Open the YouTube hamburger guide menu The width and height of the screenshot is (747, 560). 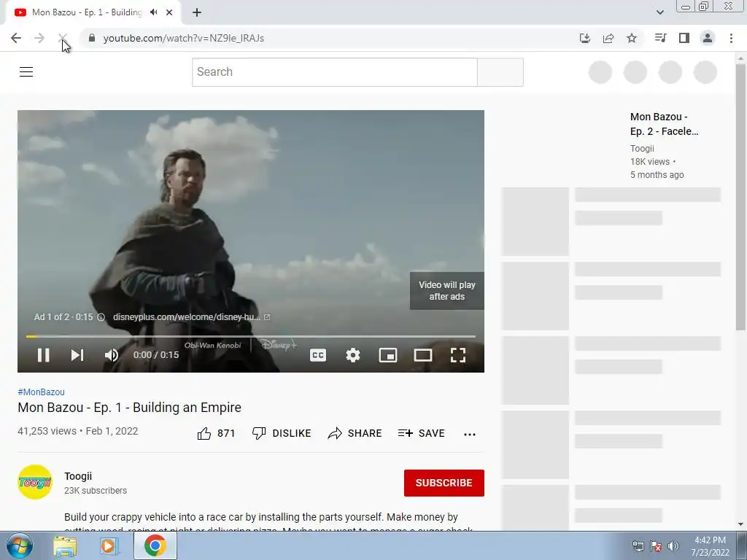click(x=26, y=72)
